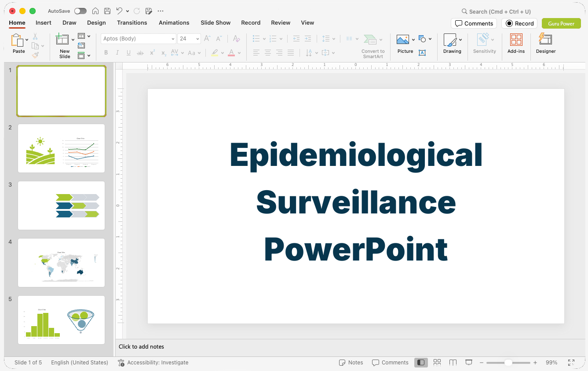Open the Home icon in title bar
This screenshot has width=588, height=371.
tap(95, 11)
